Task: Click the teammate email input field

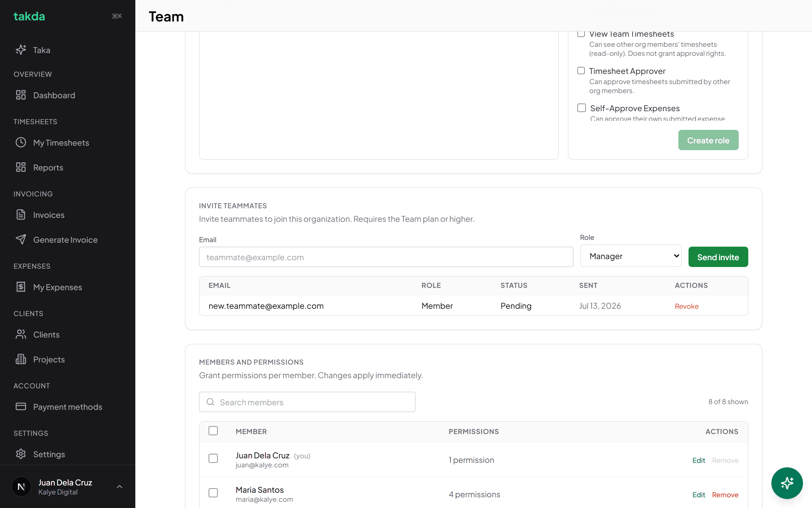Action: point(386,257)
